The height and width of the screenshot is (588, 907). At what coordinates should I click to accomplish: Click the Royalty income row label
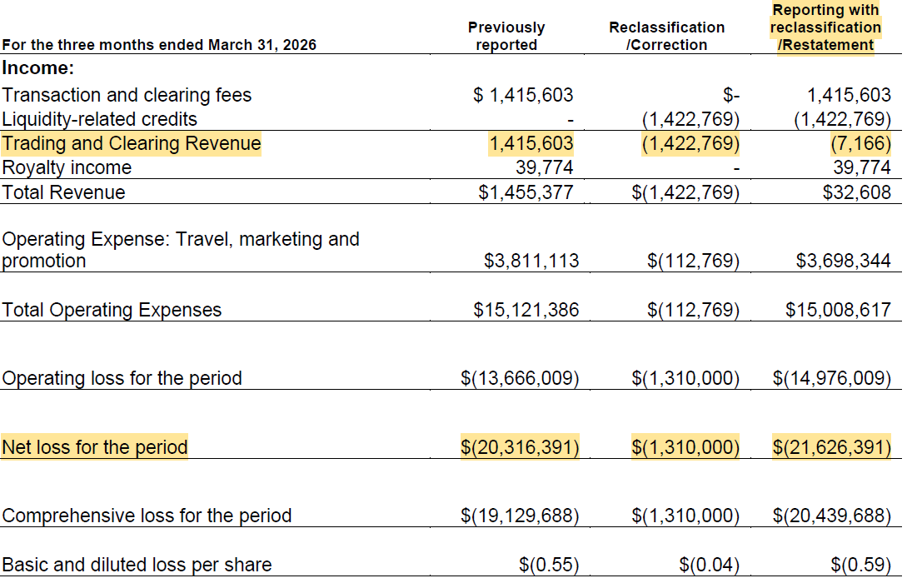pos(67,167)
